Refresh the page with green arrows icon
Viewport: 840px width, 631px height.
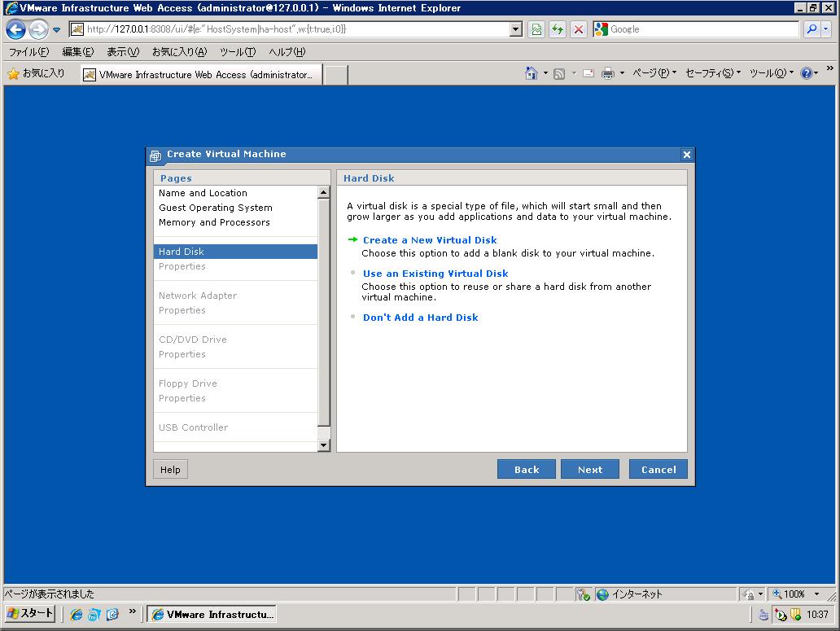click(x=558, y=29)
